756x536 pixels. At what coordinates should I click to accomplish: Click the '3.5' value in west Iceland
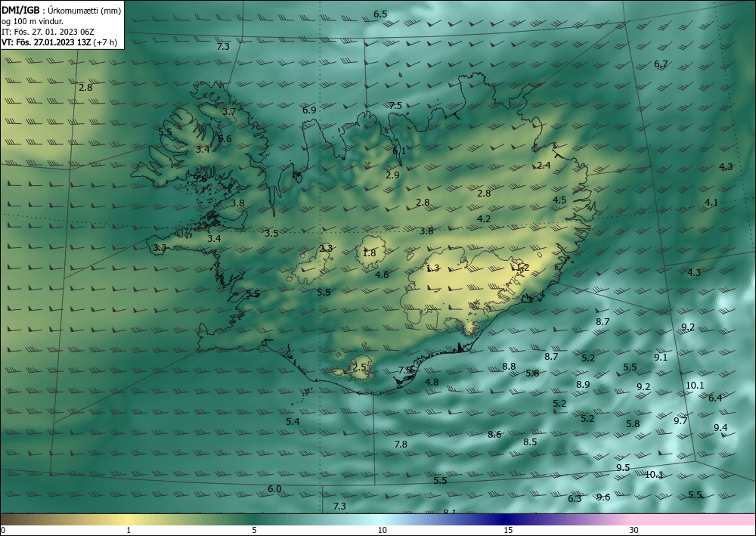click(x=271, y=234)
